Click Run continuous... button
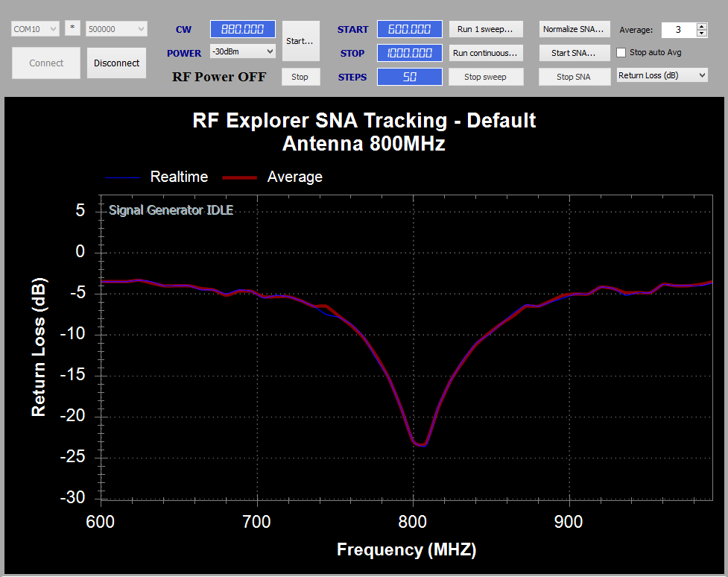This screenshot has height=577, width=728. coord(486,53)
